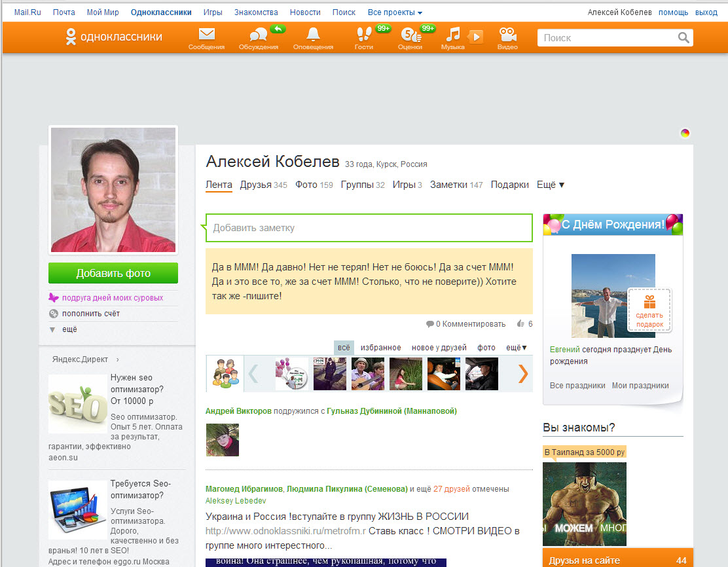Image resolution: width=728 pixels, height=567 pixels.
Task: Select the избранное feed filter
Action: click(x=381, y=348)
